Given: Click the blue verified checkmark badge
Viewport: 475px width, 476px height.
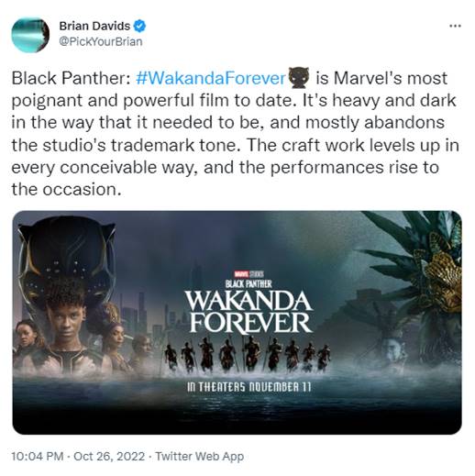Looking at the screenshot, I should [139, 26].
